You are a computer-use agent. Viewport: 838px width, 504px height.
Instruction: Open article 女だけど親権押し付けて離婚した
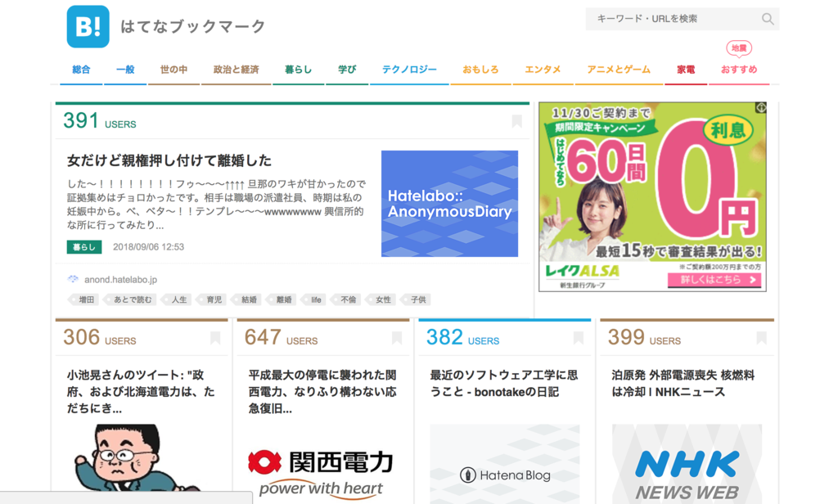pos(169,160)
